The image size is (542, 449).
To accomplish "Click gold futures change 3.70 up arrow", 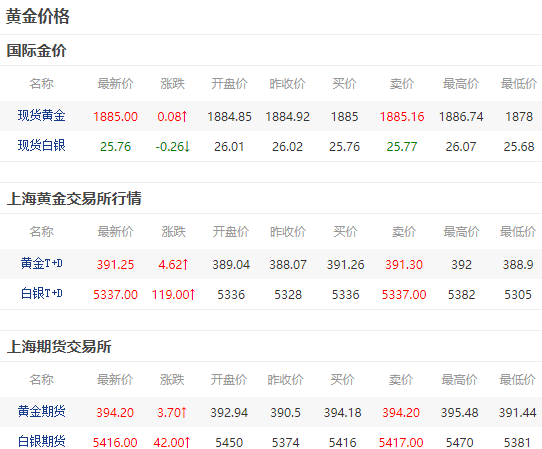I will (x=172, y=413).
